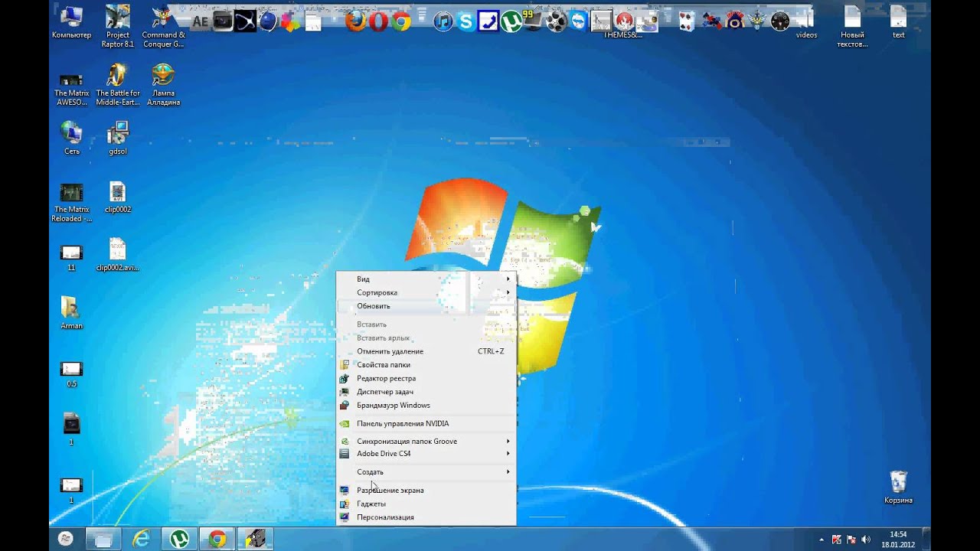Select the clip0002 AVI file icon

pos(118,197)
